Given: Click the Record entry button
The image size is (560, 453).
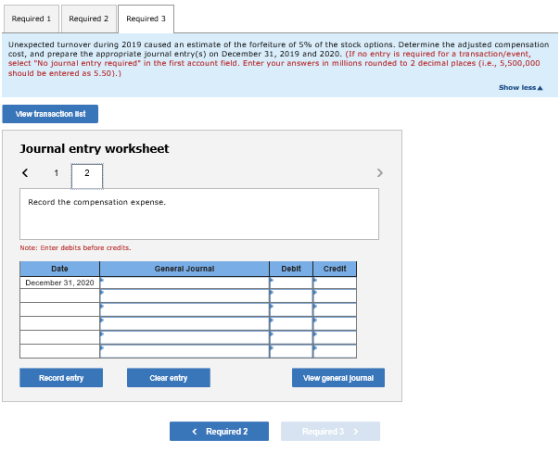Looking at the screenshot, I should [x=61, y=378].
